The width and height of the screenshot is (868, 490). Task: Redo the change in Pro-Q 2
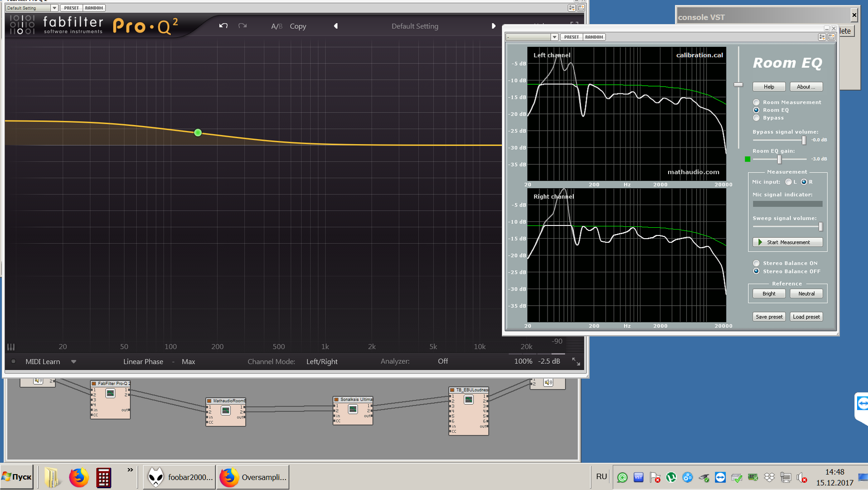(242, 26)
